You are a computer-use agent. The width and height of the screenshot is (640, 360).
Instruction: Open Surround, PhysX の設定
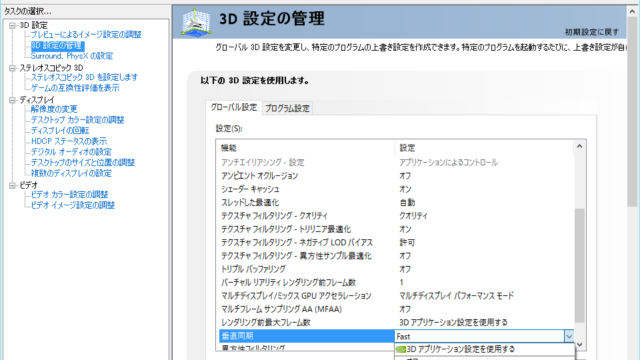(x=72, y=56)
